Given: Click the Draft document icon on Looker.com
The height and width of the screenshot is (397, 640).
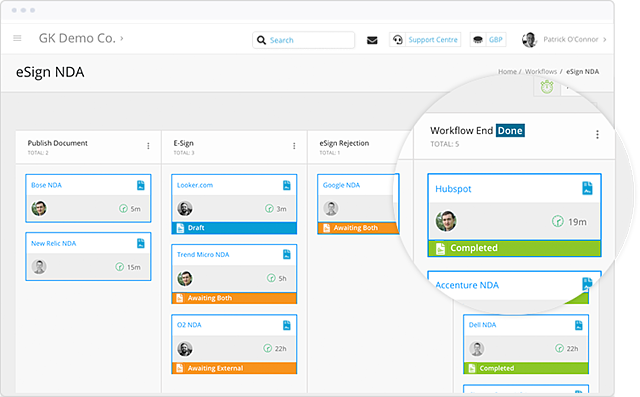Looking at the screenshot, I should point(180,228).
